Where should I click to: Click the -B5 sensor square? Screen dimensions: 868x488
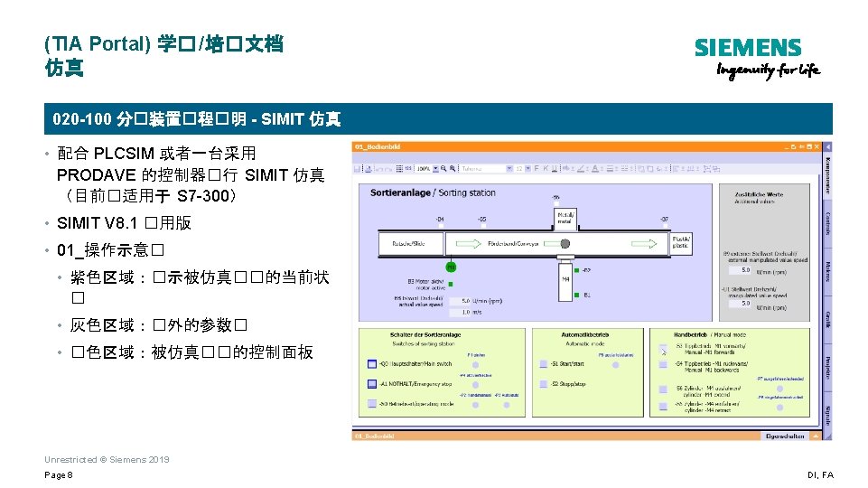pyautogui.click(x=483, y=226)
